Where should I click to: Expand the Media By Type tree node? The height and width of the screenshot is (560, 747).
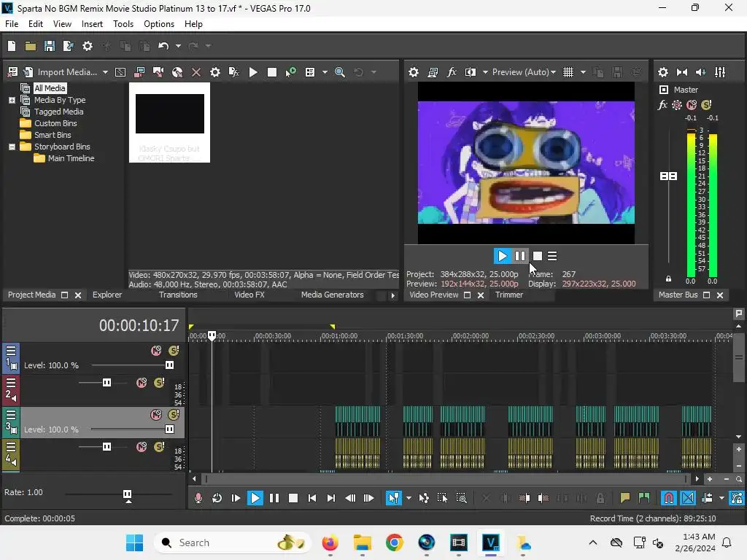coord(12,100)
